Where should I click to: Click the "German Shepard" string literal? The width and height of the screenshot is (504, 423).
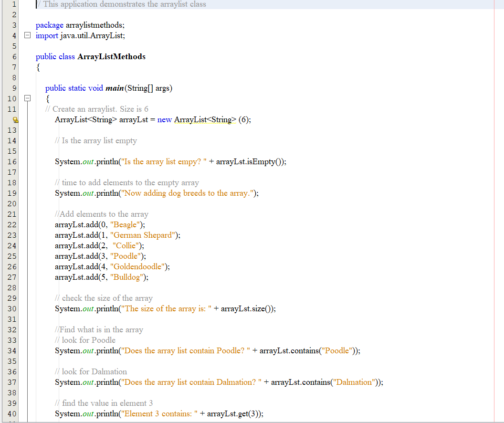pyautogui.click(x=143, y=235)
